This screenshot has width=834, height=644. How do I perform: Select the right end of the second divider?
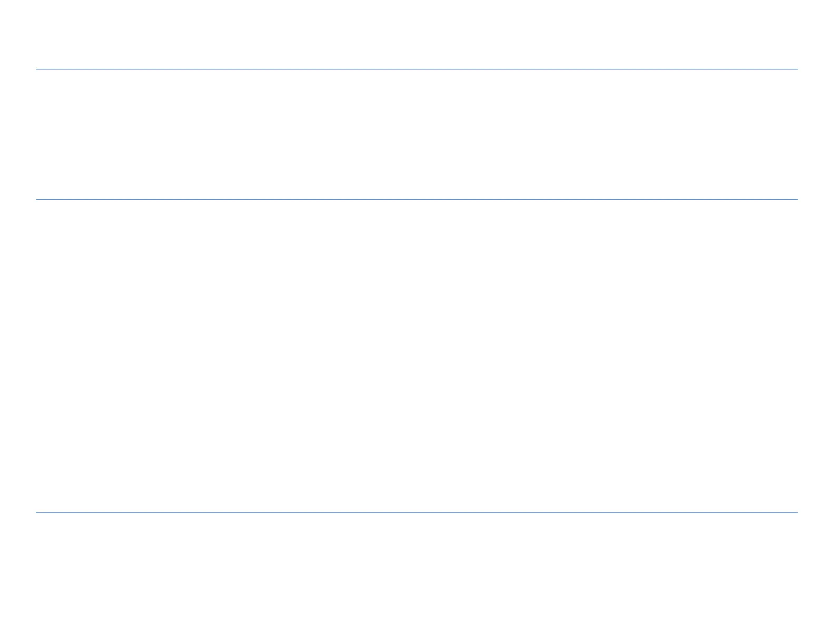click(x=797, y=199)
